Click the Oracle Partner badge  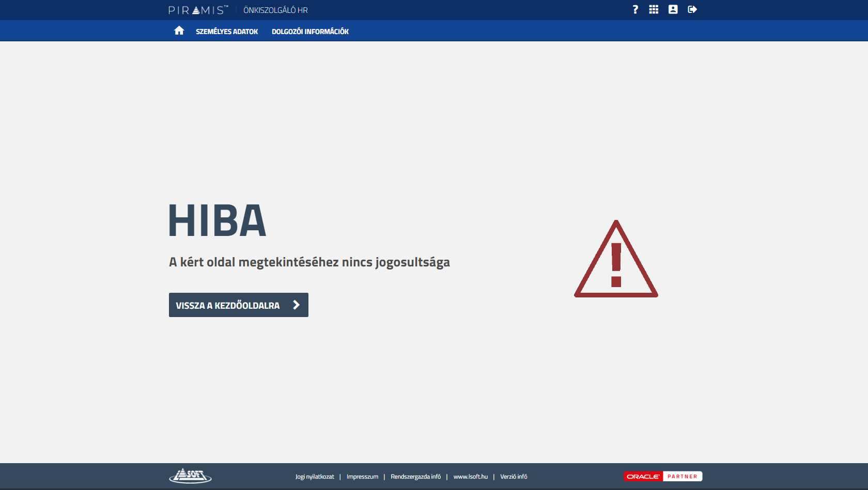coord(663,477)
